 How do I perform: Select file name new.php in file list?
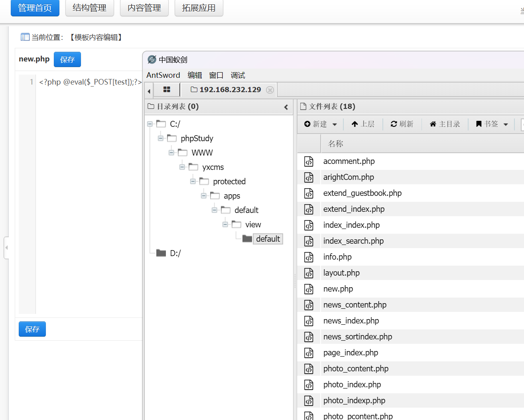[x=338, y=289]
